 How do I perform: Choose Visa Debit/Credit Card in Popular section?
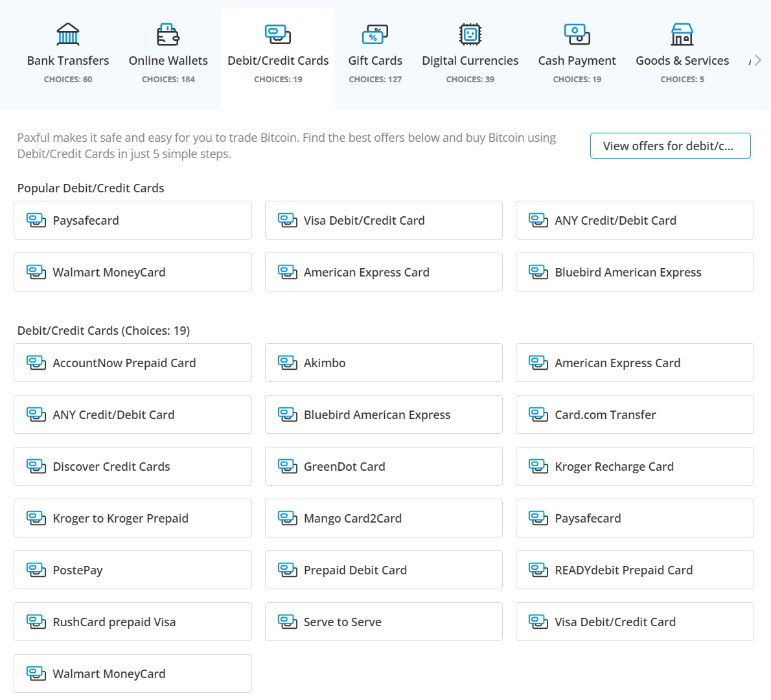point(384,220)
